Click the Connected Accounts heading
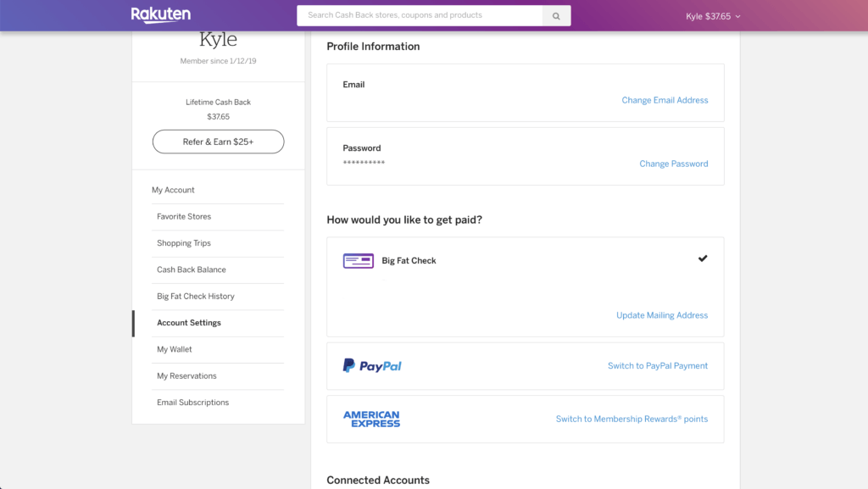 point(378,481)
